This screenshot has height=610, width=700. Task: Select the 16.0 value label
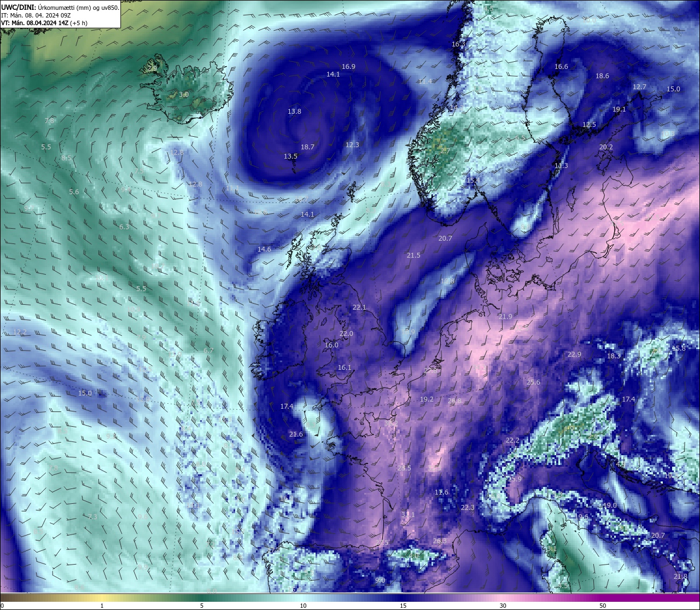(x=331, y=345)
